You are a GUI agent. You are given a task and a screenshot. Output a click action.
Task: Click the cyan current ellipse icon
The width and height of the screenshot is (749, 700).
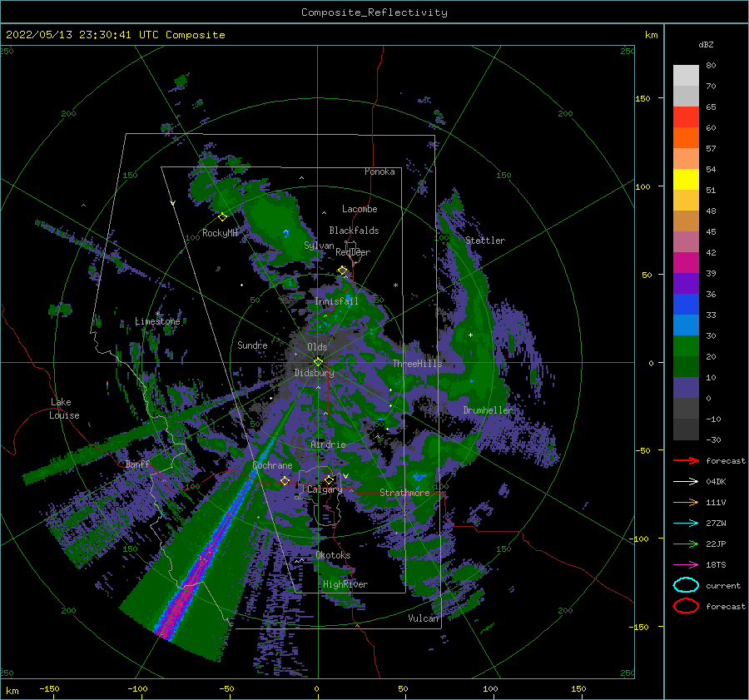coord(686,585)
